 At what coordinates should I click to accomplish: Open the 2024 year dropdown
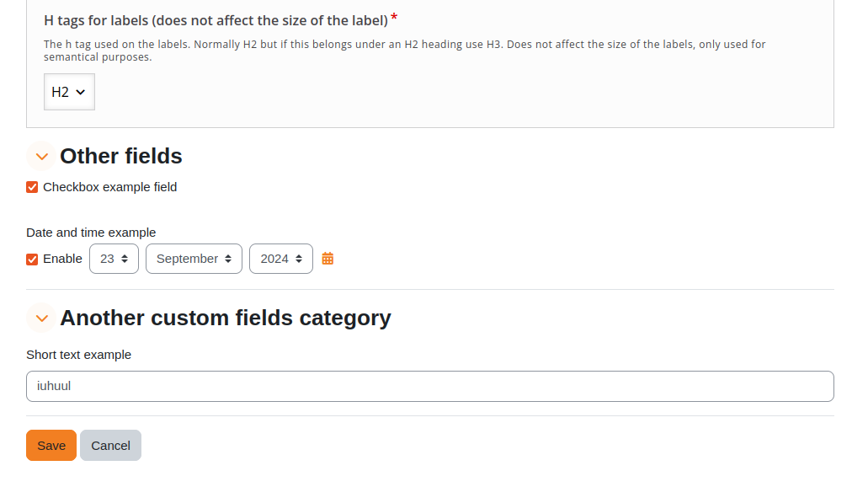click(x=281, y=259)
